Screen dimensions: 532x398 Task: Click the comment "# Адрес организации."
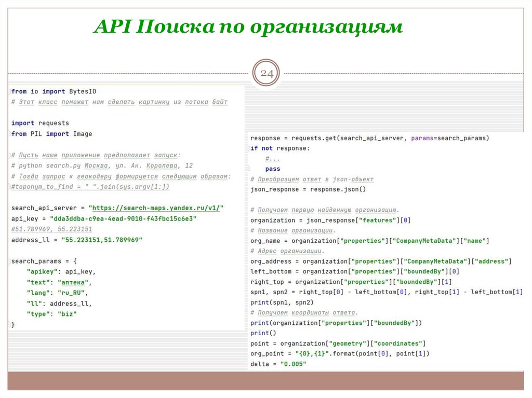pos(287,251)
